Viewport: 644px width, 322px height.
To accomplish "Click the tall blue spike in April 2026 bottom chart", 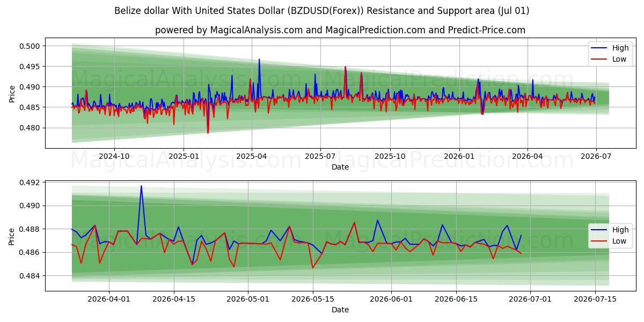I will [x=141, y=187].
